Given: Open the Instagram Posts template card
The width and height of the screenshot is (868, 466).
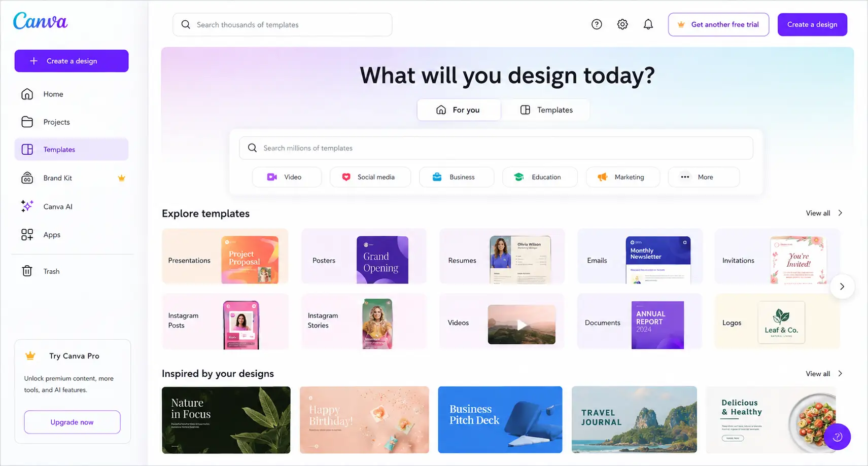Looking at the screenshot, I should 225,321.
